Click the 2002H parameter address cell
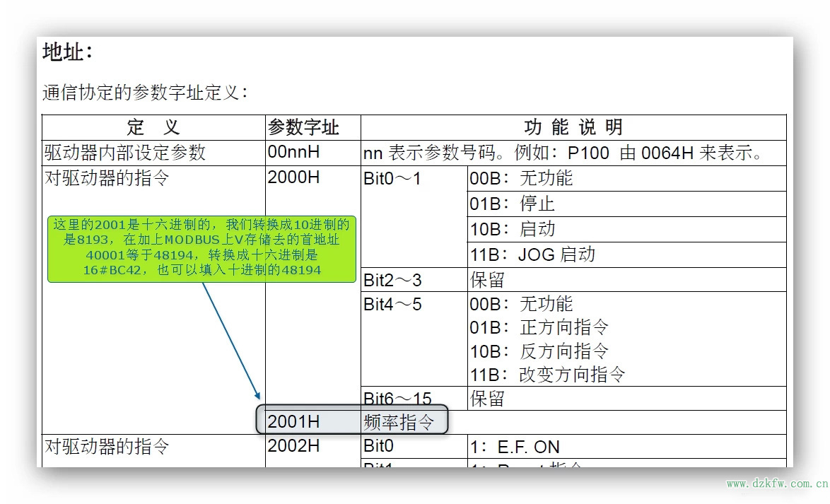 293,446
